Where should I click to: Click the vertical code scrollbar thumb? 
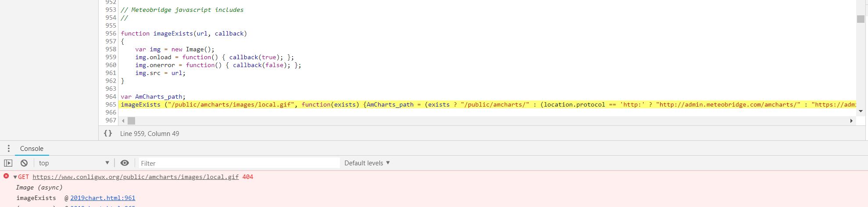tap(861, 19)
